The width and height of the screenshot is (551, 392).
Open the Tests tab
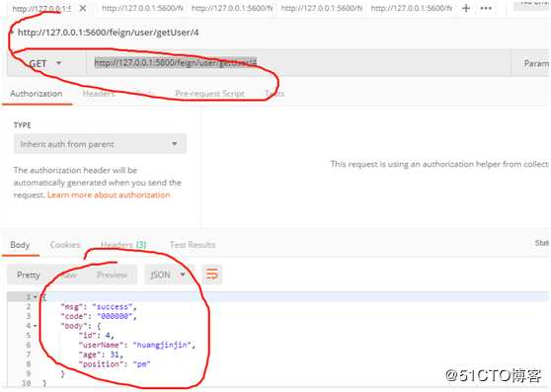tap(275, 94)
